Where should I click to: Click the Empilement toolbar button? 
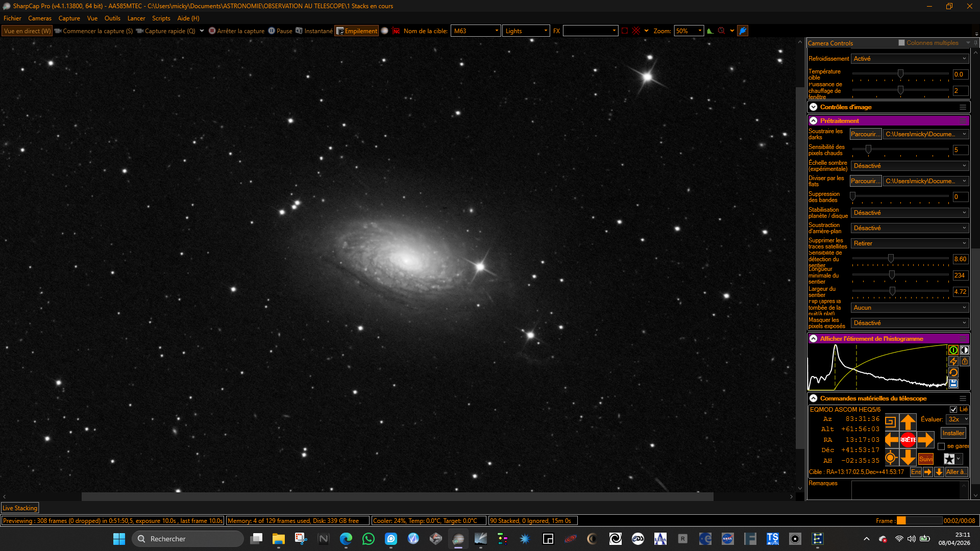pos(356,31)
